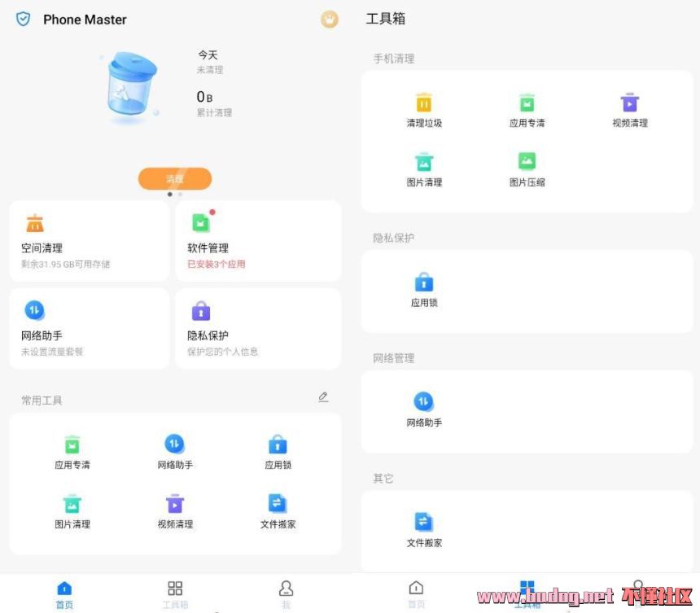
Task: Open the 空间清理 storage card
Action: tap(90, 241)
